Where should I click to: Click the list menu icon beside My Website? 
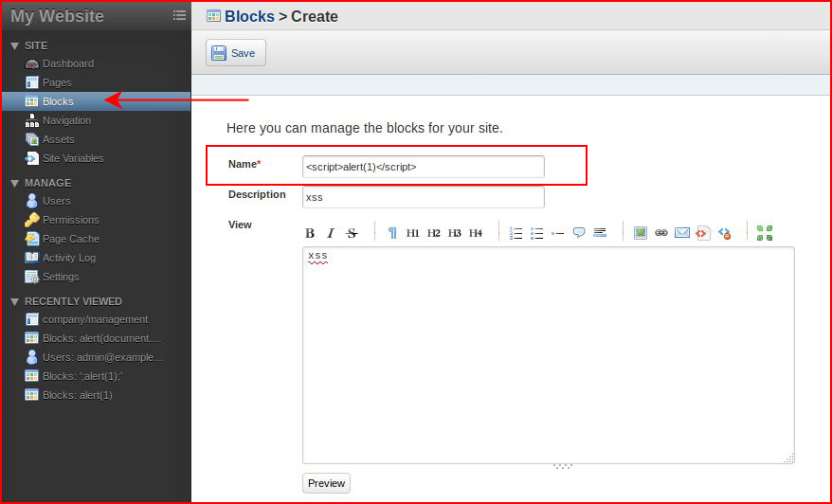179,15
